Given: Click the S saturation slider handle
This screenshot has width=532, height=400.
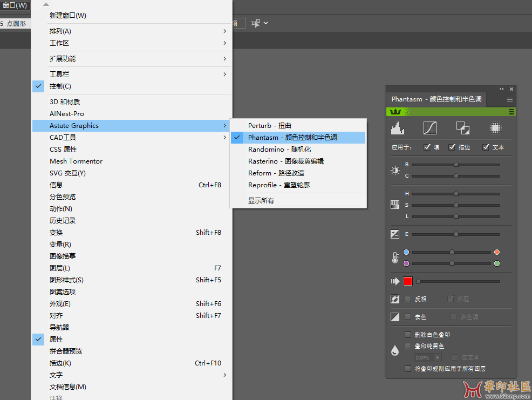Looking at the screenshot, I should tap(456, 205).
